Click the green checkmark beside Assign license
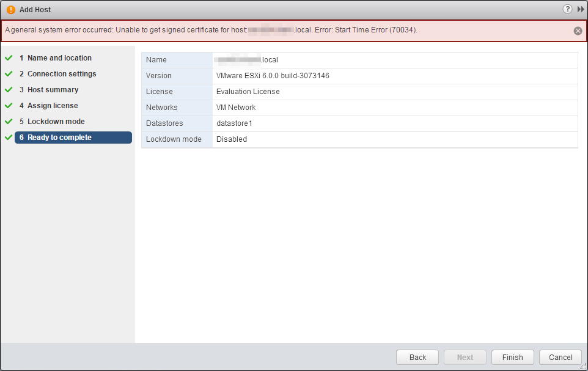 point(9,106)
